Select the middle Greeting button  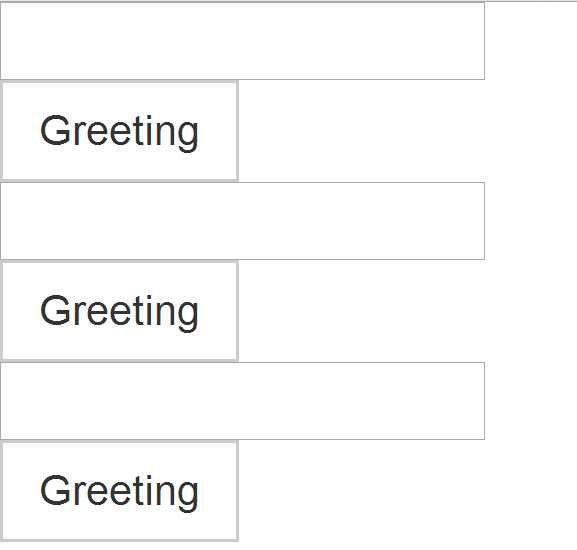[x=120, y=311]
